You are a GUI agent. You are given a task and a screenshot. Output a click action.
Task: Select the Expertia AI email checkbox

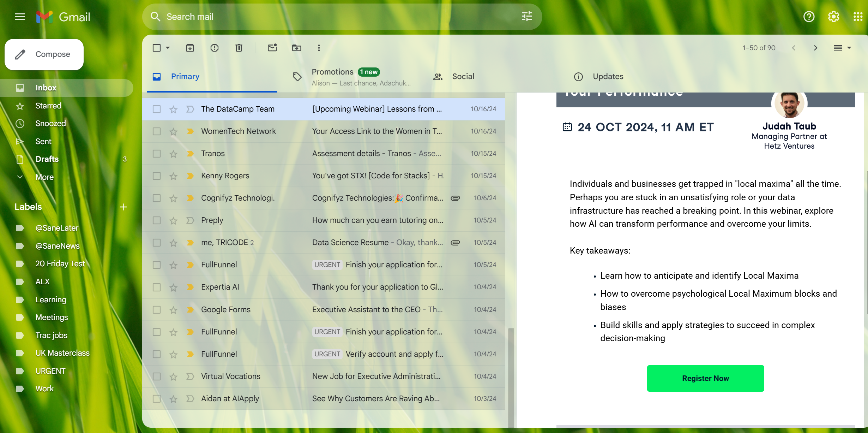[157, 287]
